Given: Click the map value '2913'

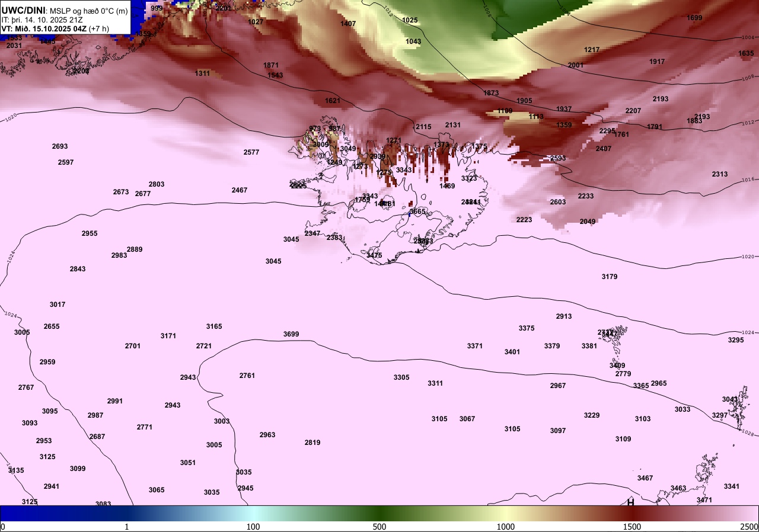Looking at the screenshot, I should pos(564,316).
